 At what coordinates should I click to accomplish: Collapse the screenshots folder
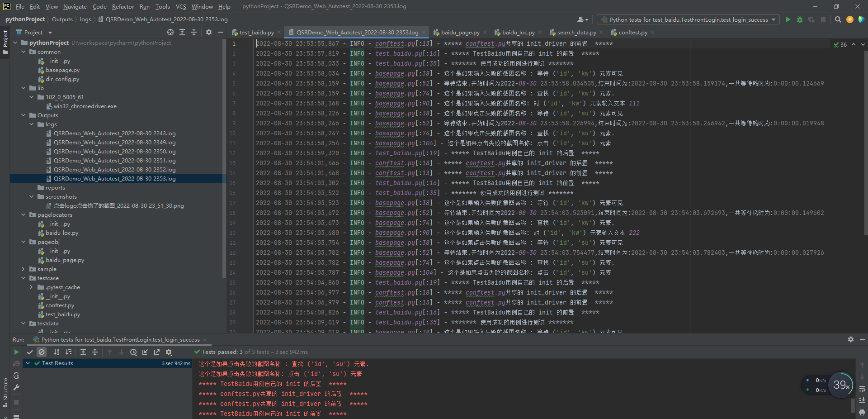point(32,197)
